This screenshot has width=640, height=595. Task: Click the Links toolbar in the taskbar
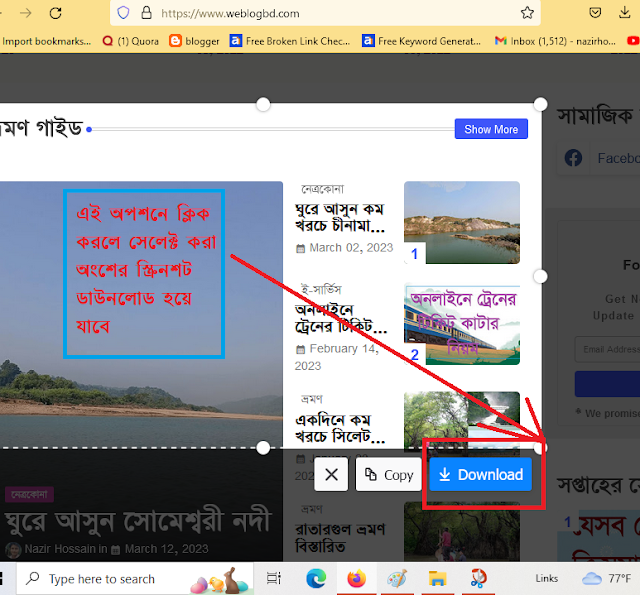coord(547,578)
